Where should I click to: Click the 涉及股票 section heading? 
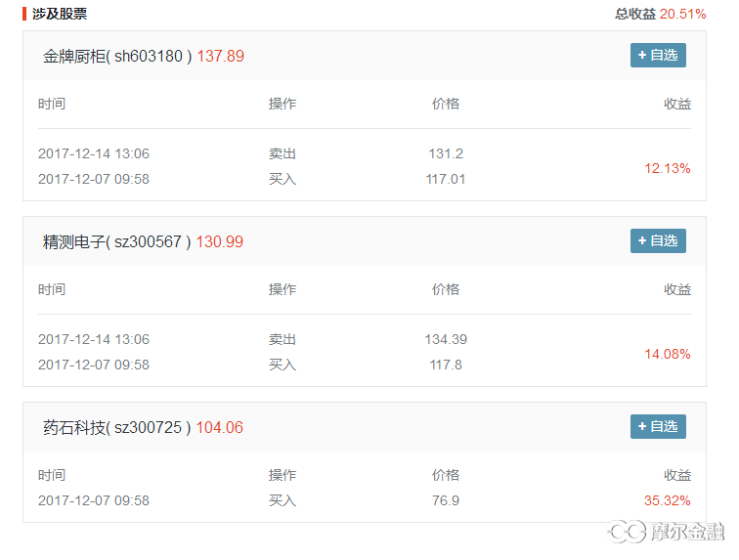pos(60,14)
